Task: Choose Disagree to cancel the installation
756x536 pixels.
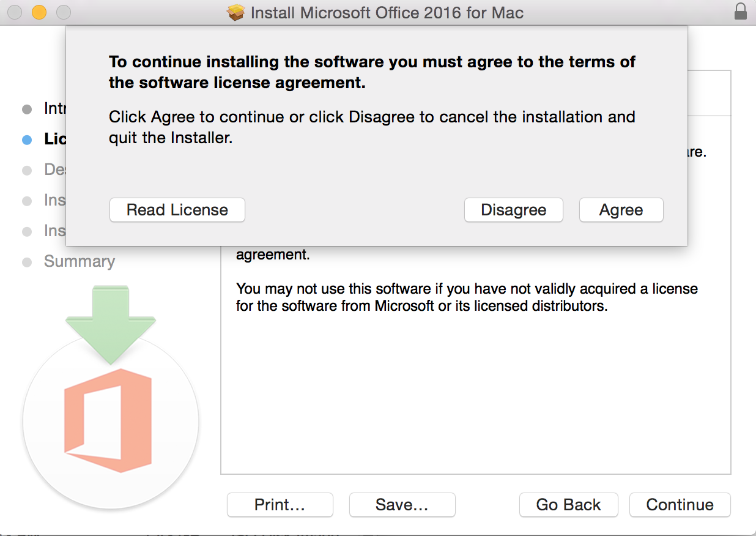Action: point(514,210)
